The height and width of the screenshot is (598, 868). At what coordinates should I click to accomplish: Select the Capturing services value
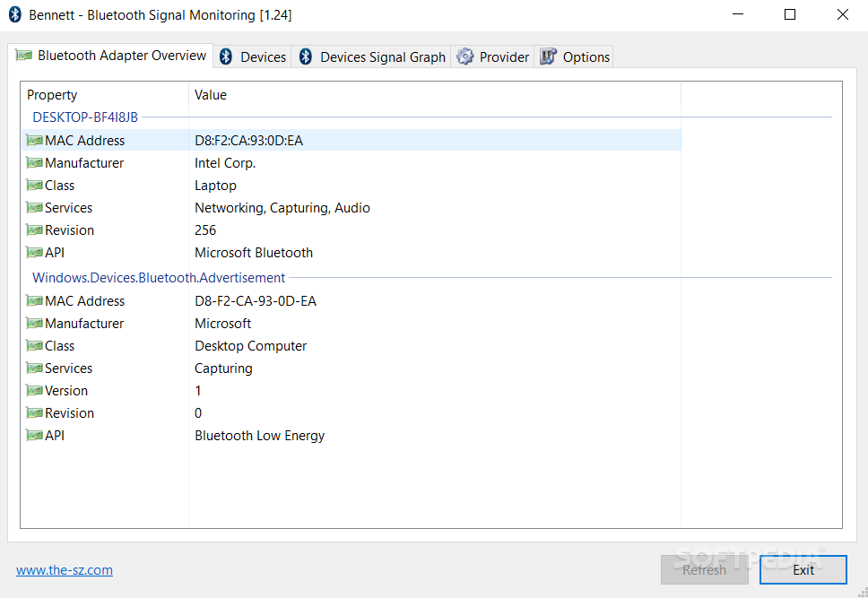click(223, 368)
